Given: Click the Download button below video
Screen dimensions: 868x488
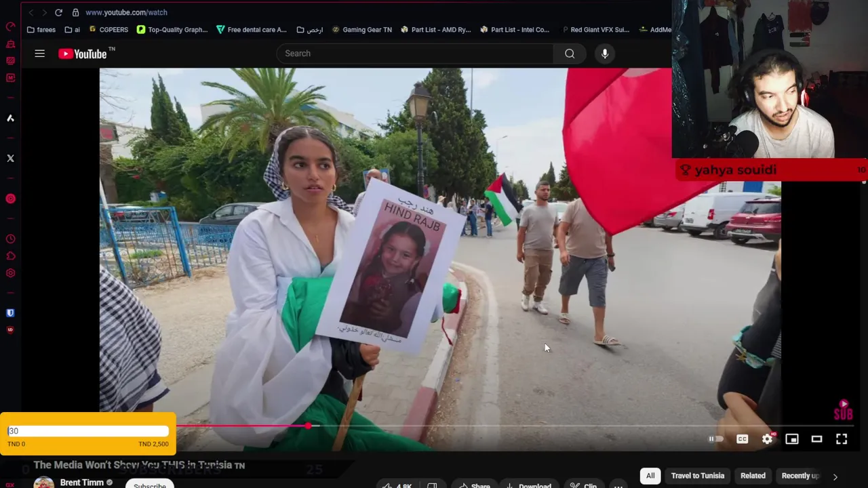Looking at the screenshot, I should (x=528, y=484).
